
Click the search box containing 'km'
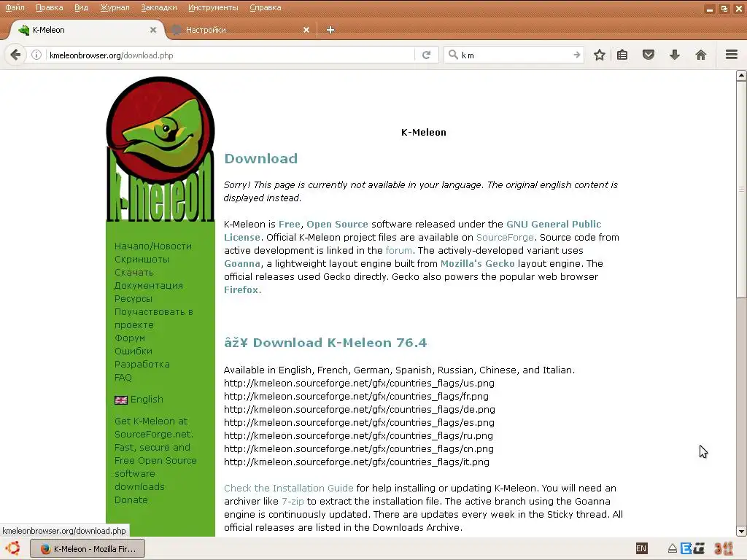coord(514,55)
